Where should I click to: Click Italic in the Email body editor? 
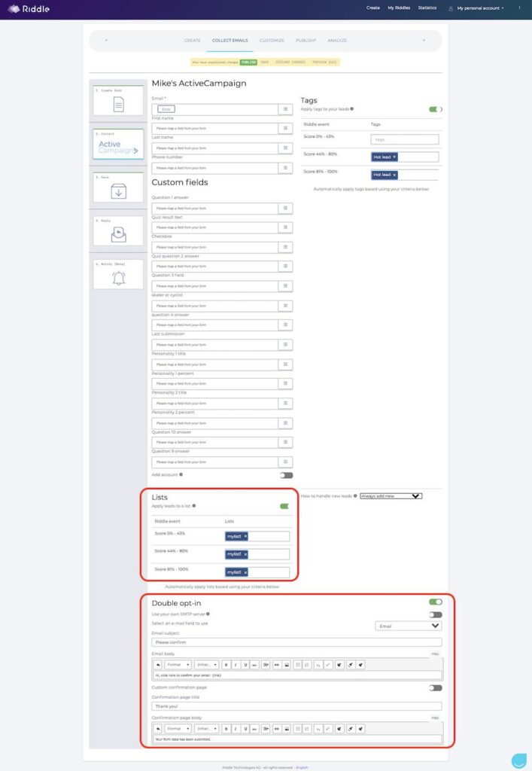tap(236, 665)
